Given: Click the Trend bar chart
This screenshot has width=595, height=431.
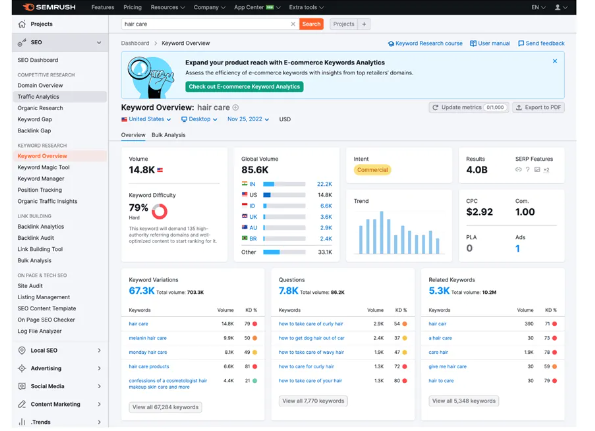Looking at the screenshot, I should (x=399, y=233).
